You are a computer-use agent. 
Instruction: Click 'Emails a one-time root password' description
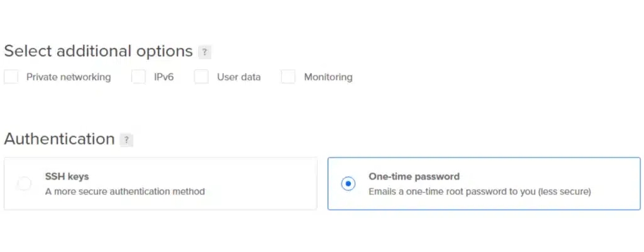(x=479, y=191)
